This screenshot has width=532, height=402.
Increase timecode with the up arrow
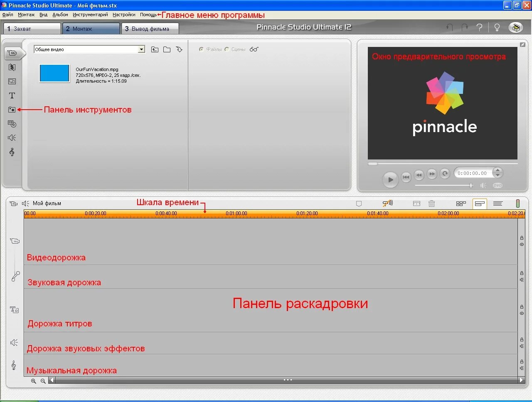(498, 170)
